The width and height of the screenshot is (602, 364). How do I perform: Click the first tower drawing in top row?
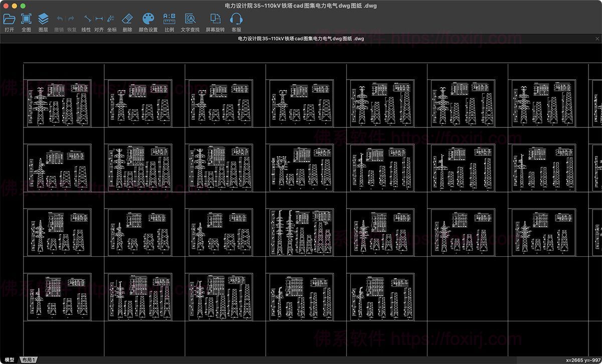(59, 103)
